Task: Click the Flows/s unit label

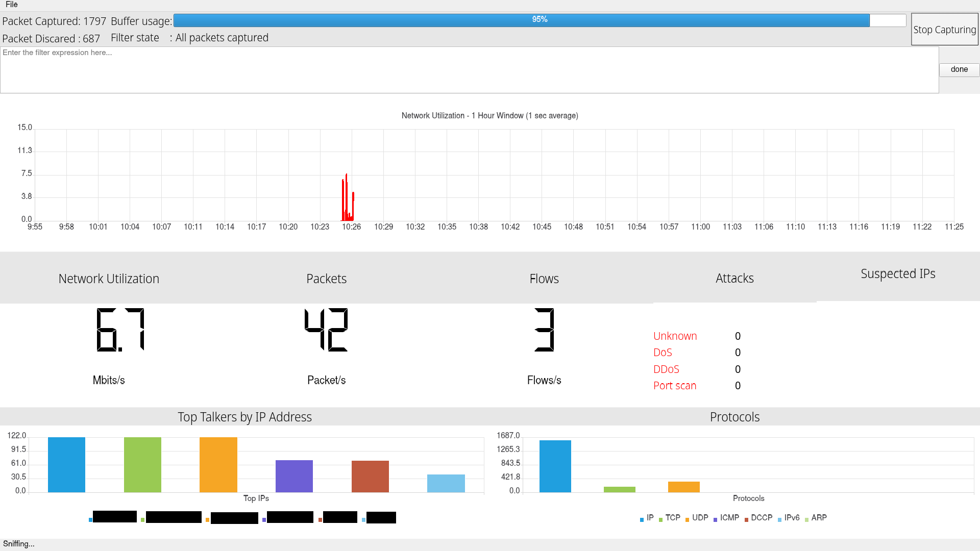Action: (544, 380)
